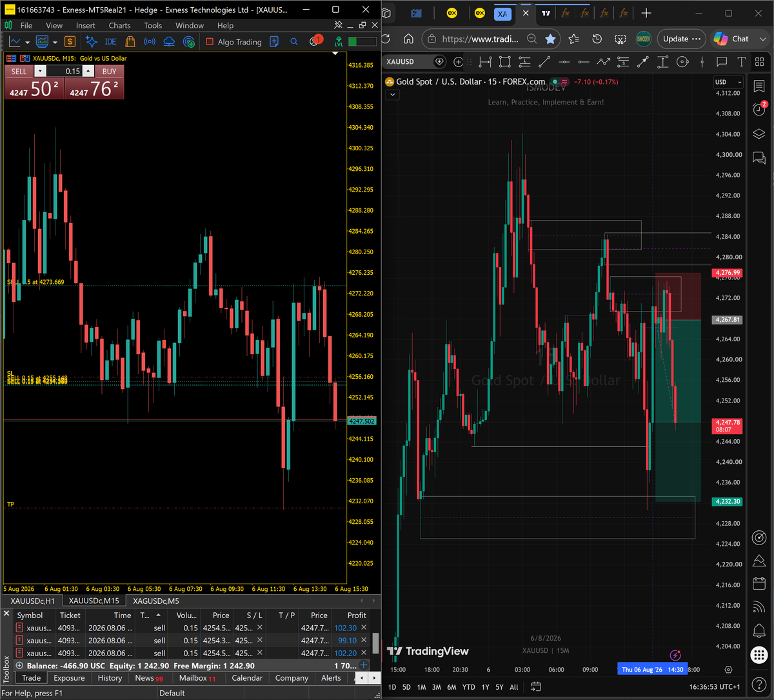Open the History tab in Toolbox
Screen dimensions: 774x700
click(110, 678)
